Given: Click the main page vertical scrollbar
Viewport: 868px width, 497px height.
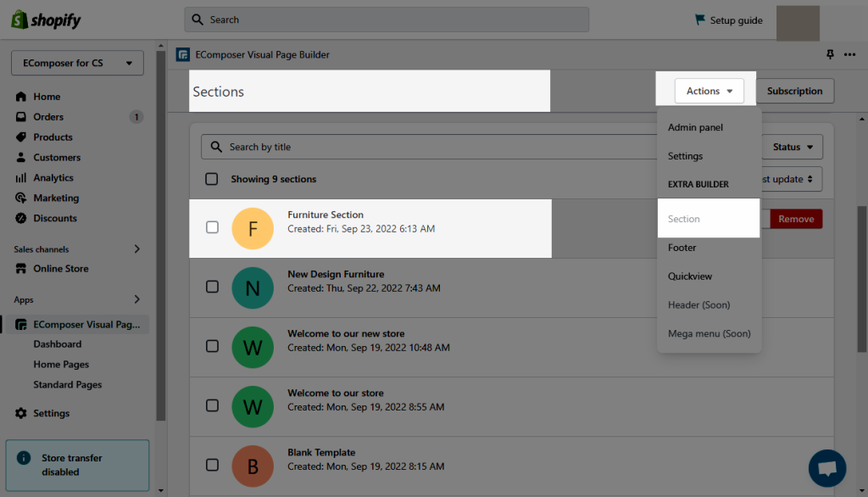Looking at the screenshot, I should point(862,279).
